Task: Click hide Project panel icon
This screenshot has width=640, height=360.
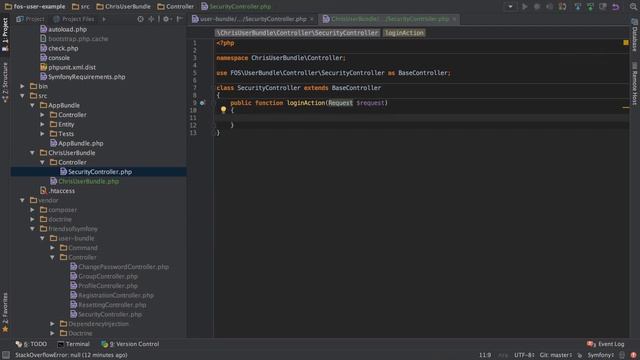Action: [x=180, y=19]
